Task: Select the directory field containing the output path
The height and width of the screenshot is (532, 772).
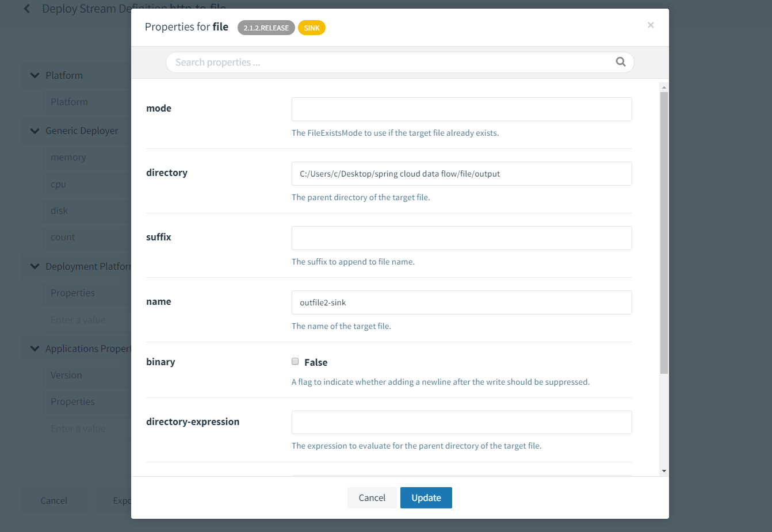Action: coord(461,173)
